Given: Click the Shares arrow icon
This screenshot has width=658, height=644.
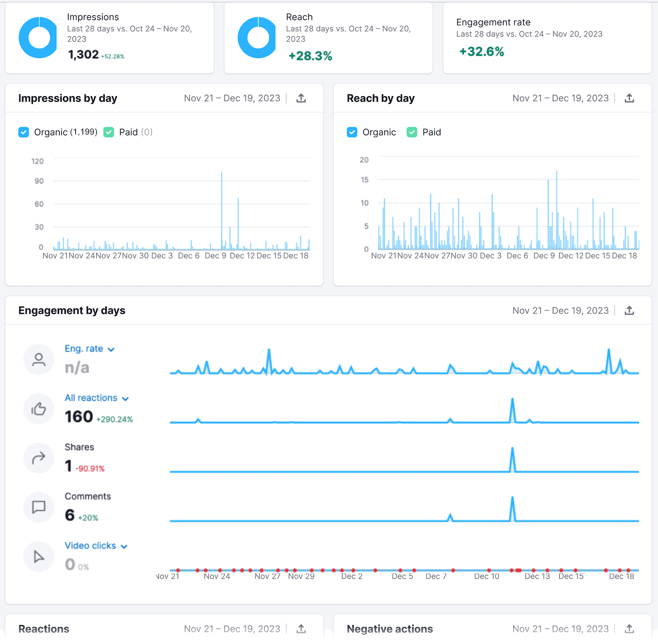Looking at the screenshot, I should (x=39, y=458).
